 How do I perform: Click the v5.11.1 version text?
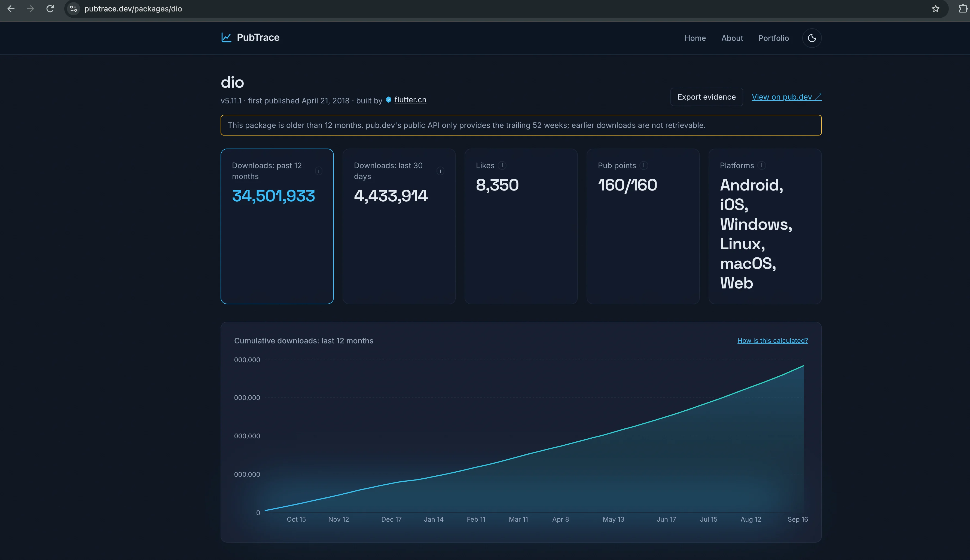231,101
